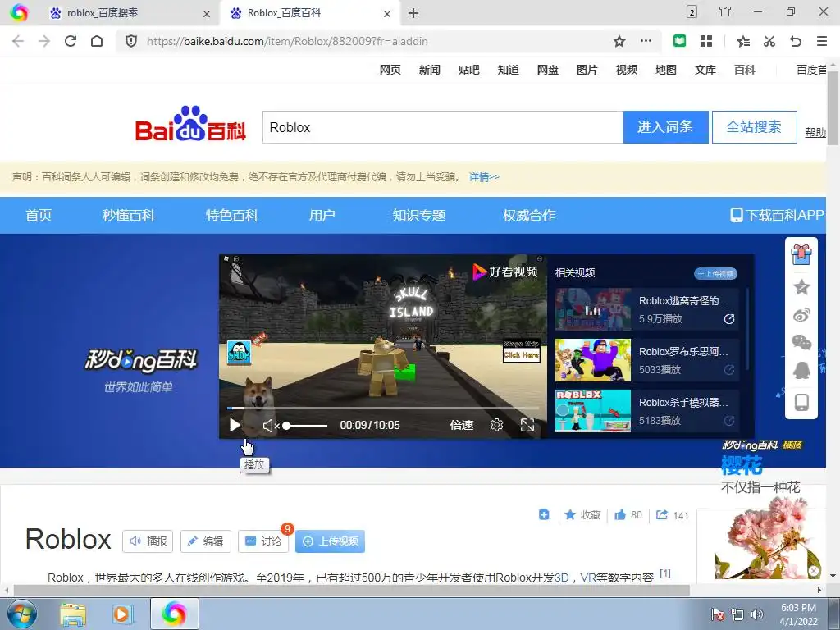Select 用户 menu item
Image resolution: width=840 pixels, height=630 pixels.
(322, 216)
